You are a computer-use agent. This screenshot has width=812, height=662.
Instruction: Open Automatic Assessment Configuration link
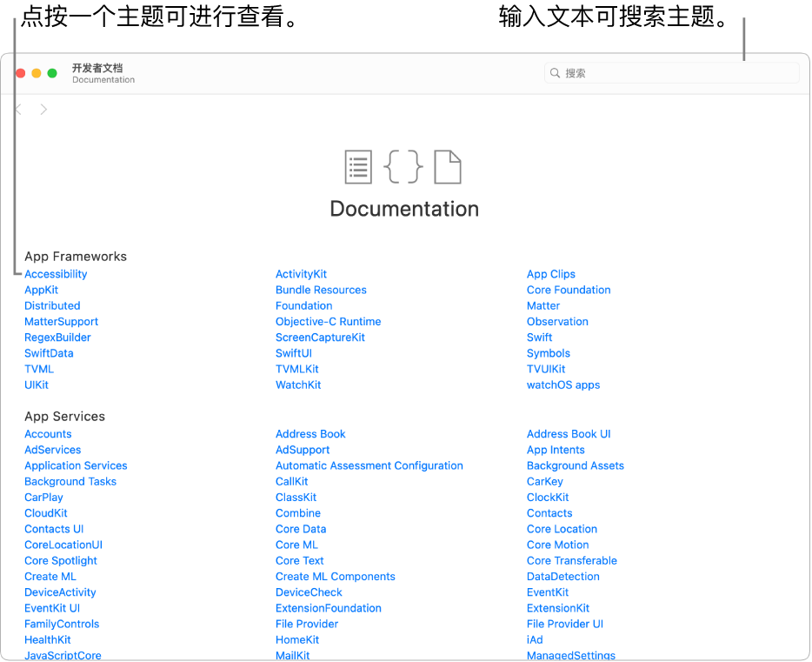[369, 465]
